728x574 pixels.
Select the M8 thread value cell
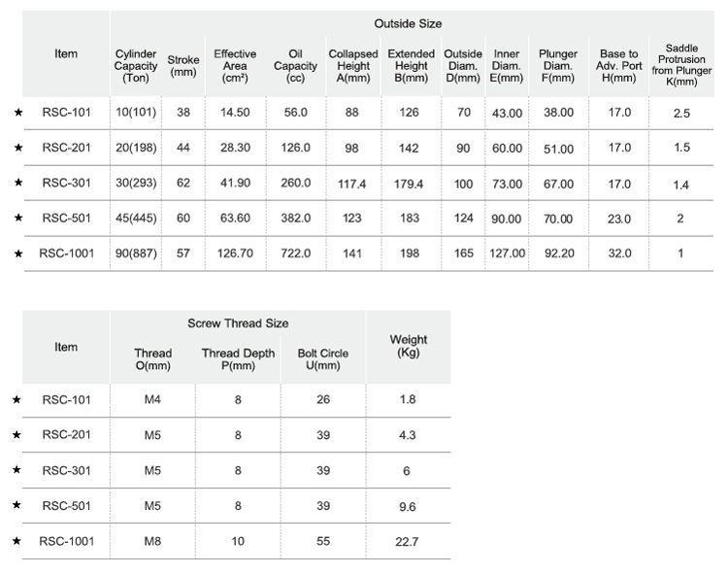[x=152, y=541]
